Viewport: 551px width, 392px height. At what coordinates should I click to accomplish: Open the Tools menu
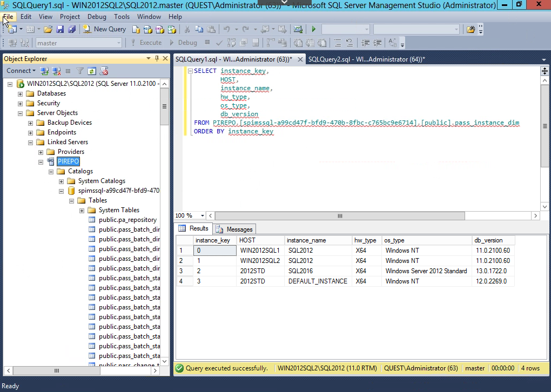click(122, 17)
